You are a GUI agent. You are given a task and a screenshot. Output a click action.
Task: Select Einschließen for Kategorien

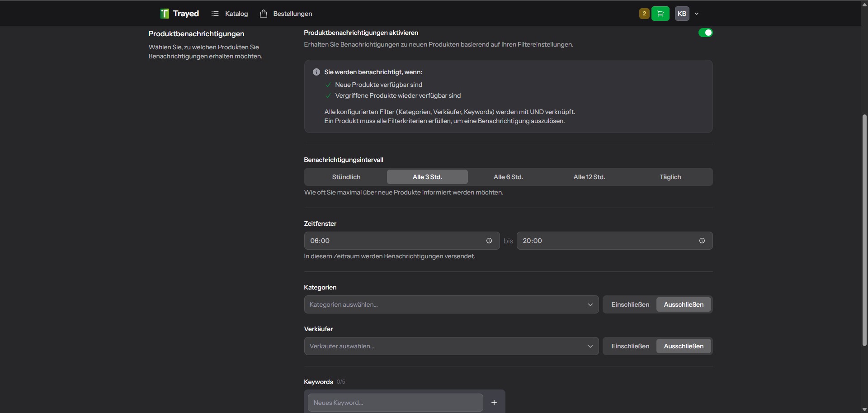tap(630, 304)
